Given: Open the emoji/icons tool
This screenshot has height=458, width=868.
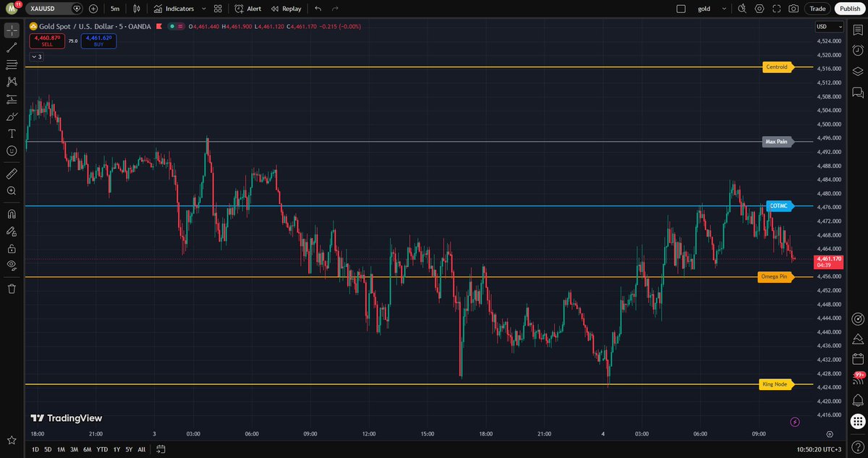Looking at the screenshot, I should click(x=12, y=150).
